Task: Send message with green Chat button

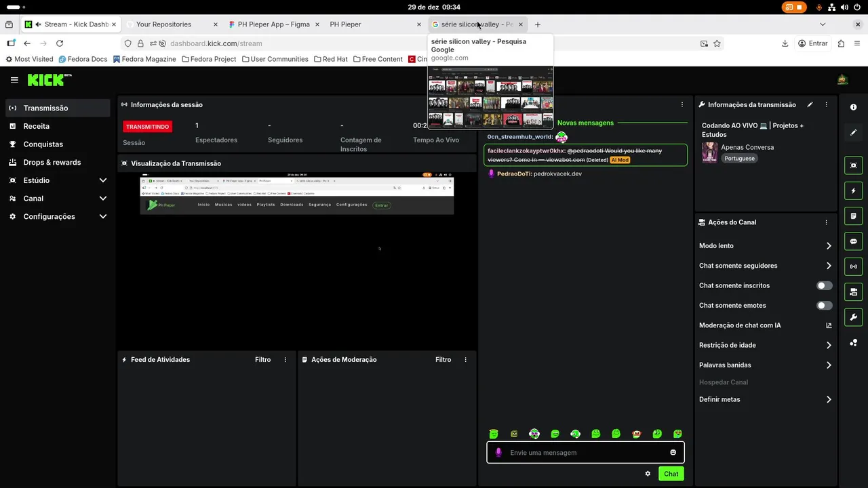Action: coord(671,474)
